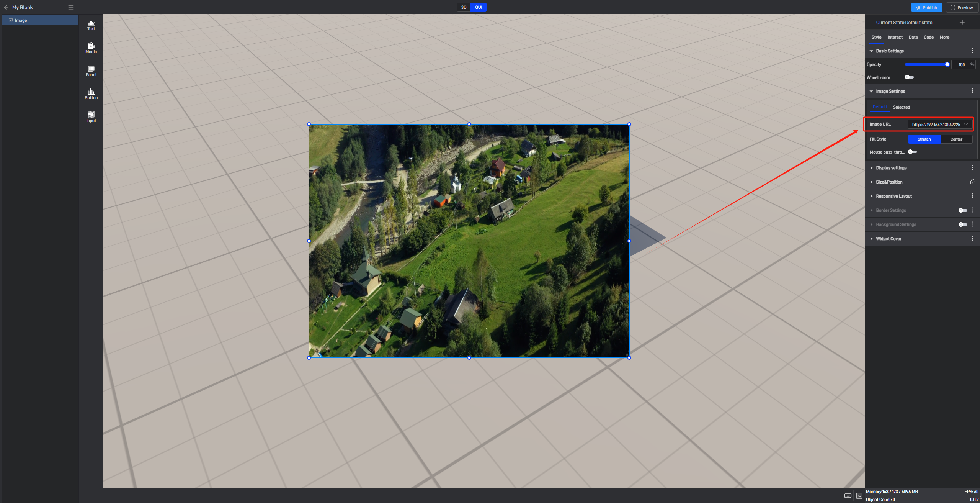The image size is (980, 503).
Task: Enable the Background Settings toggle
Action: tap(963, 224)
